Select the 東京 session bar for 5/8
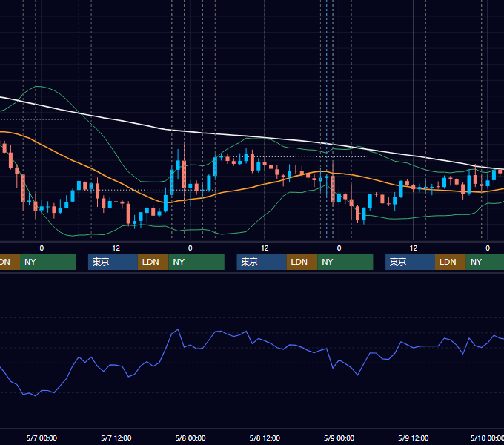 pyautogui.click(x=262, y=262)
